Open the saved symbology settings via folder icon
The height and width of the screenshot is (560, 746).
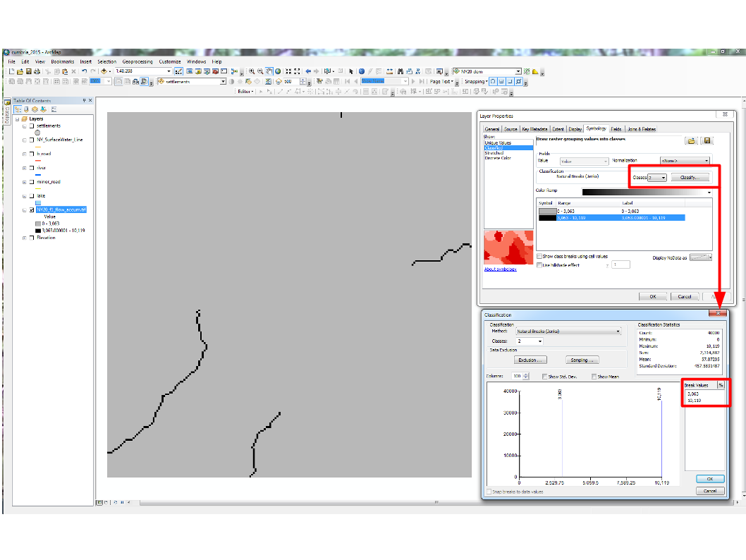(691, 142)
